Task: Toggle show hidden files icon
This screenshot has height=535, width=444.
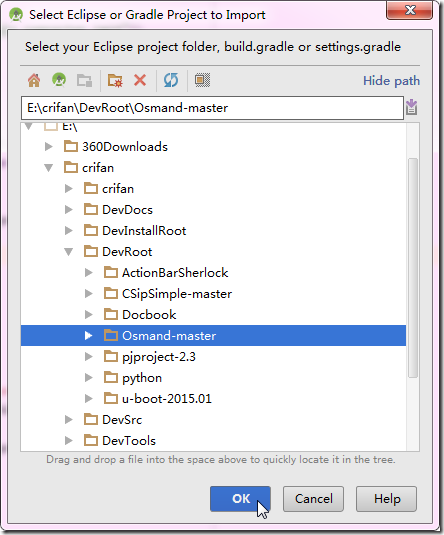Action: [202, 81]
